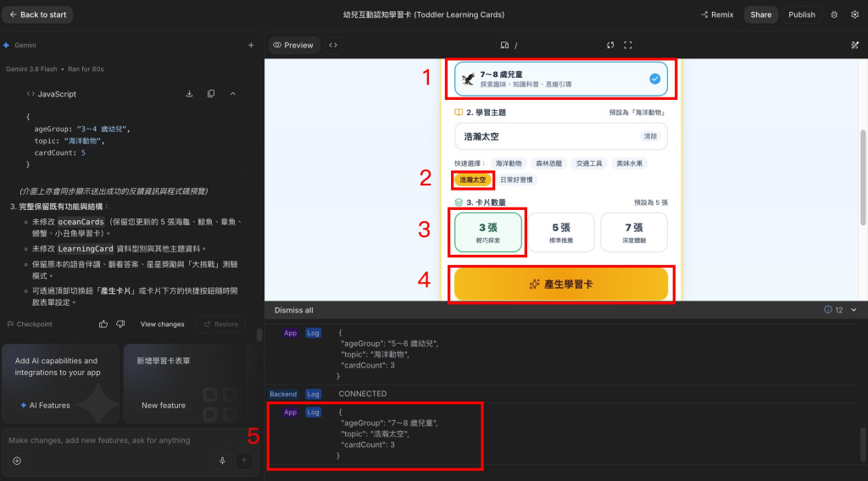Click the Share button
The height and width of the screenshot is (481, 868).
[760, 15]
